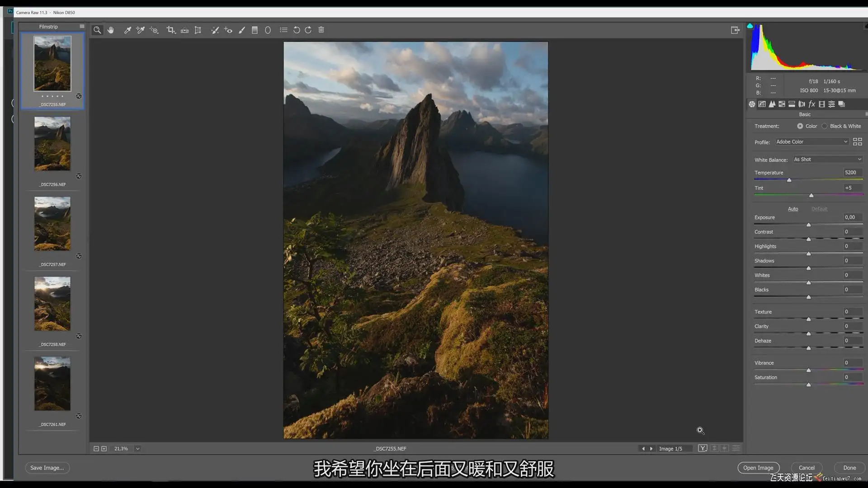Image resolution: width=868 pixels, height=488 pixels.
Task: Switch to the Effects fx tab
Action: (811, 104)
